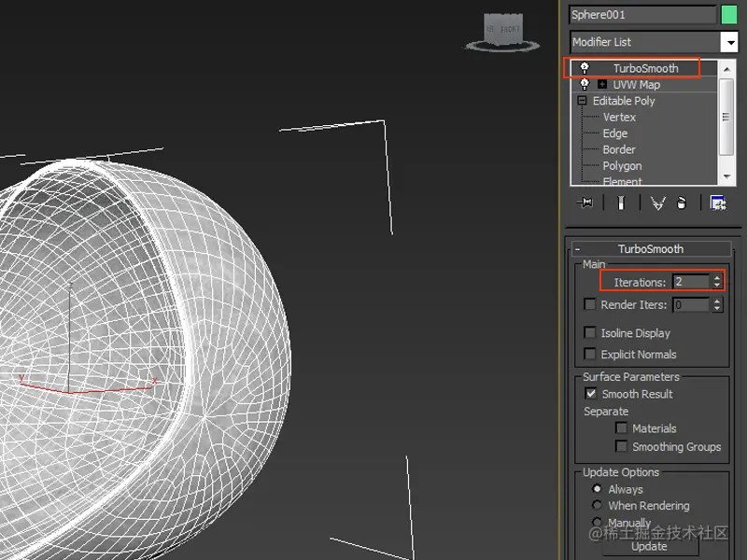Viewport: 747px width, 560px height.
Task: Select Always update option
Action: click(x=597, y=488)
